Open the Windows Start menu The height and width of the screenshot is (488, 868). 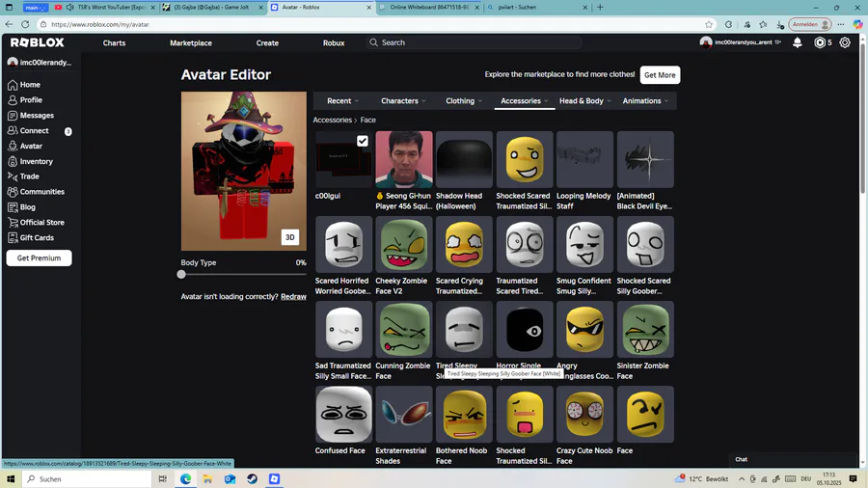[11, 478]
